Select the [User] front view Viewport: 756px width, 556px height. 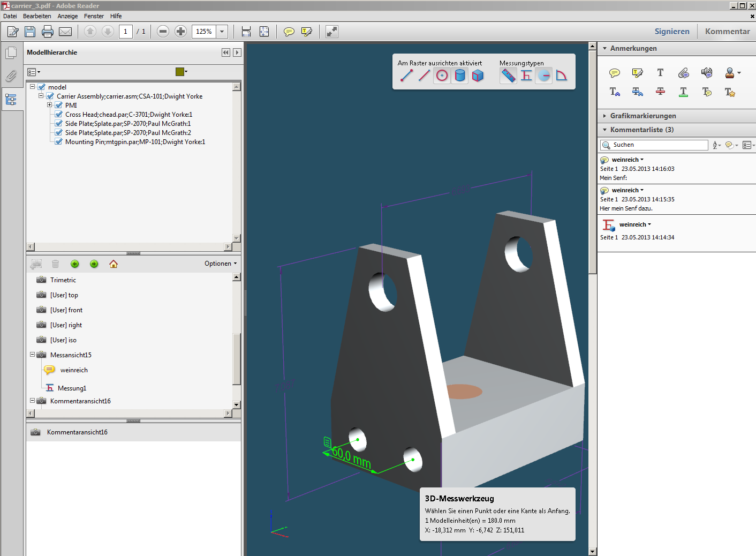click(66, 310)
